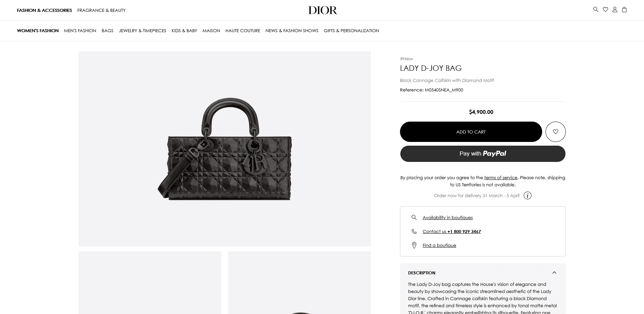Open the account profile icon
Viewport: 644px width, 314px height.
coord(615,9)
